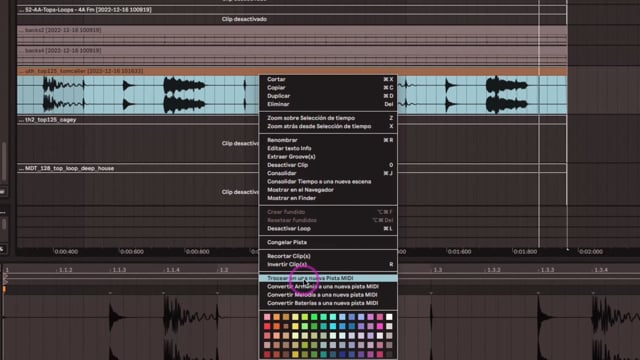Open Editar texto Info entry
The width and height of the screenshot is (640, 360).
coord(328,148)
